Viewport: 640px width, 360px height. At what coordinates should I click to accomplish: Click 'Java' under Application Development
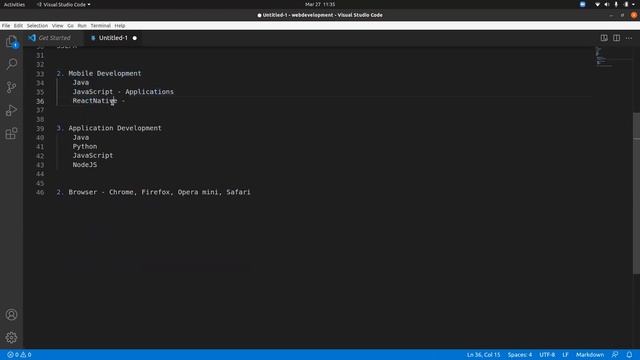(x=81, y=138)
